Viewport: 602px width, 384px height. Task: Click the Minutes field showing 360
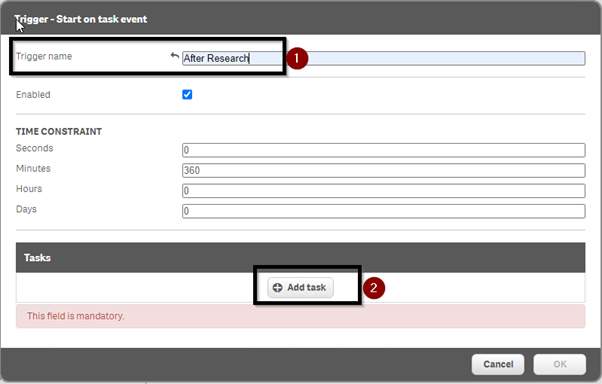383,170
